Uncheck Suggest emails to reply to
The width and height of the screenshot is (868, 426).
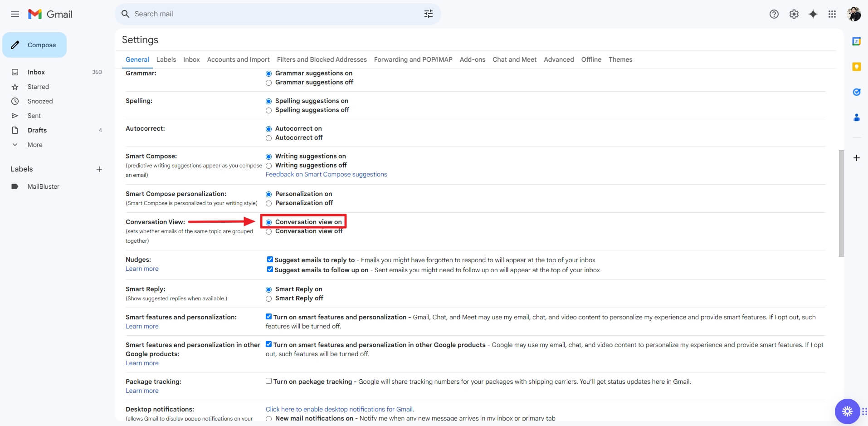(x=270, y=259)
